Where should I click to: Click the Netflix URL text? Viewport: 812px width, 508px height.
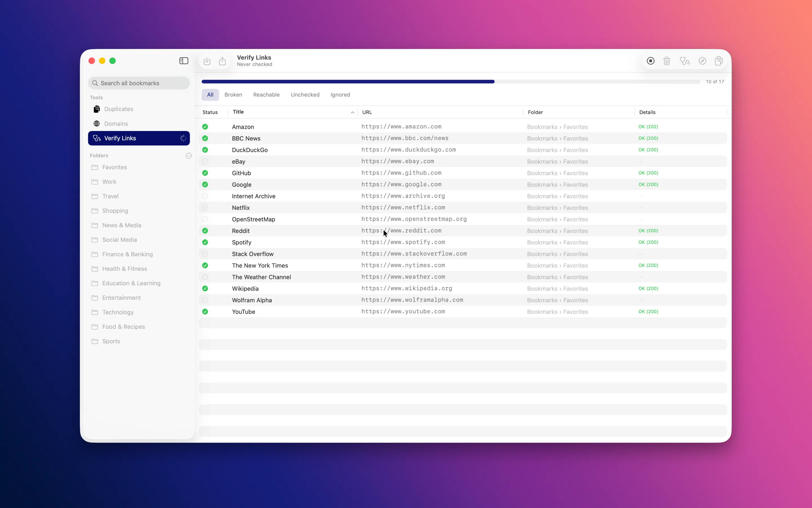tap(403, 207)
